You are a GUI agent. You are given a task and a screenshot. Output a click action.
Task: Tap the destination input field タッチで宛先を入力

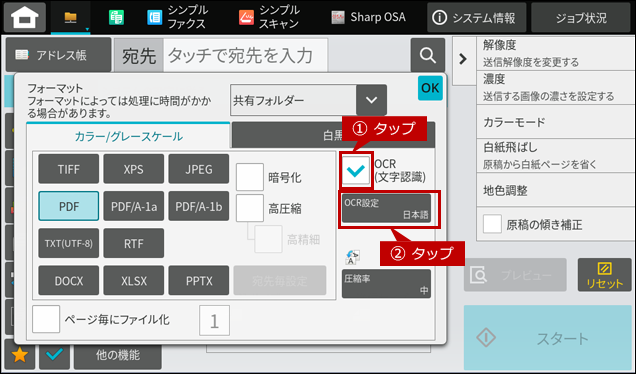click(245, 55)
